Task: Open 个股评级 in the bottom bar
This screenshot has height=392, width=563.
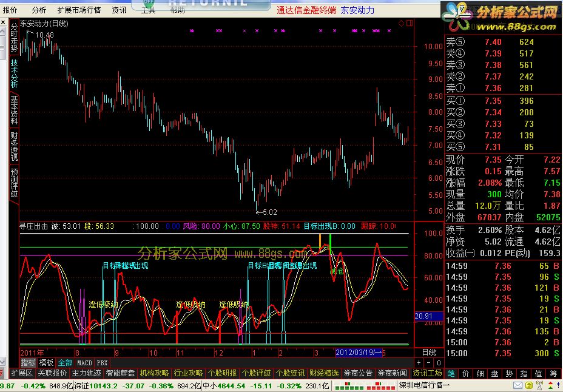Action: pyautogui.click(x=257, y=373)
